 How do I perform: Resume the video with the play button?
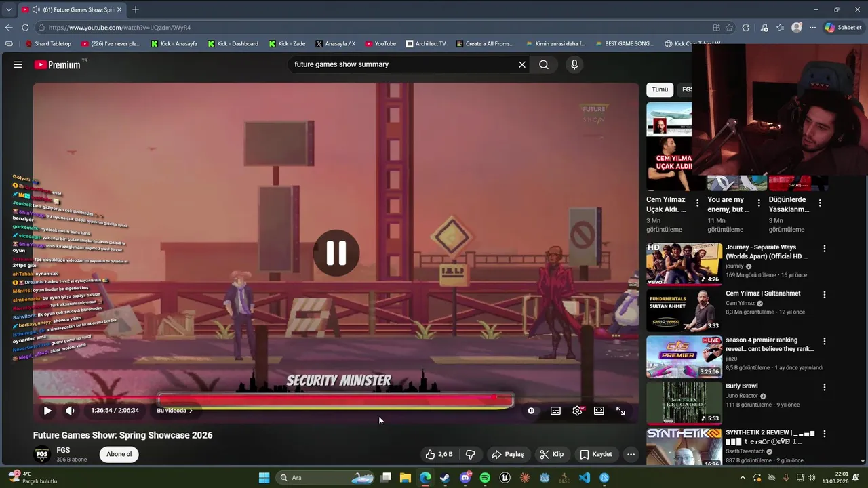47,411
